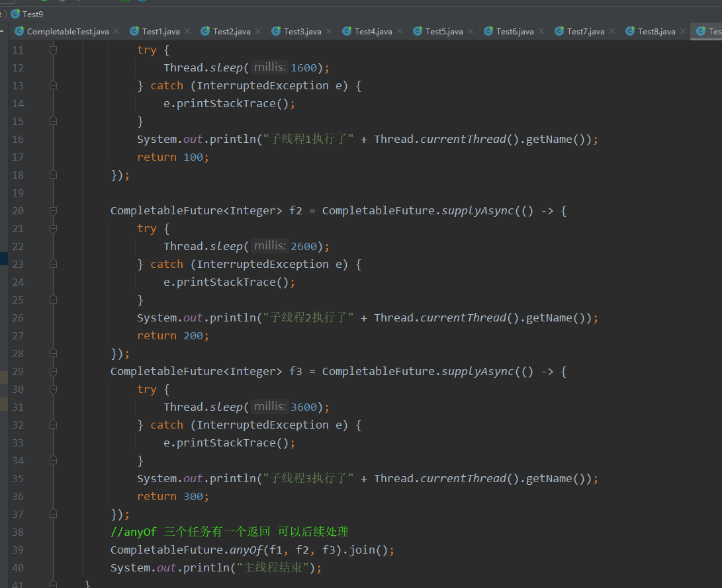The height and width of the screenshot is (588, 722).
Task: Collapse fold marker ending at line 34
Action: [x=54, y=460]
